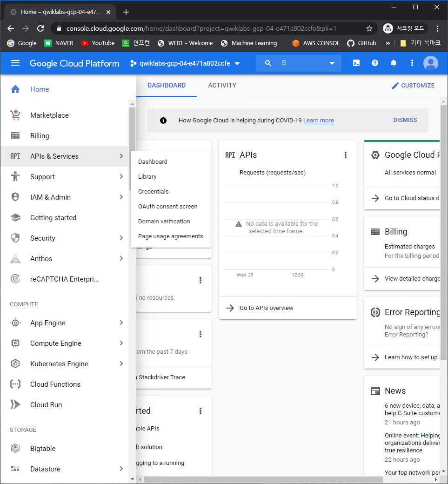This screenshot has height=484, width=448.
Task: Click the Security shield icon
Action: [15, 238]
